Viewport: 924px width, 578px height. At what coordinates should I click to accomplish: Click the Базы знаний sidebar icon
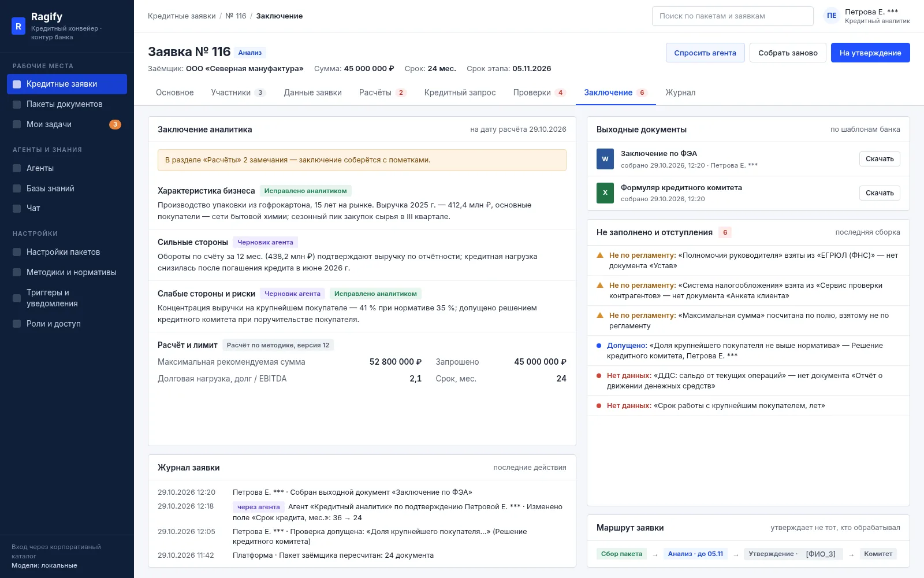coord(17,189)
